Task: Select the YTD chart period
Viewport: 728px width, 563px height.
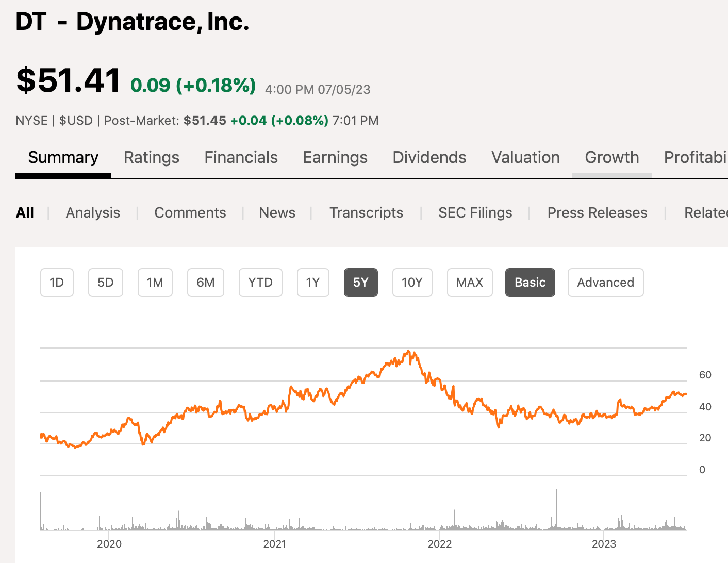Action: (x=260, y=283)
